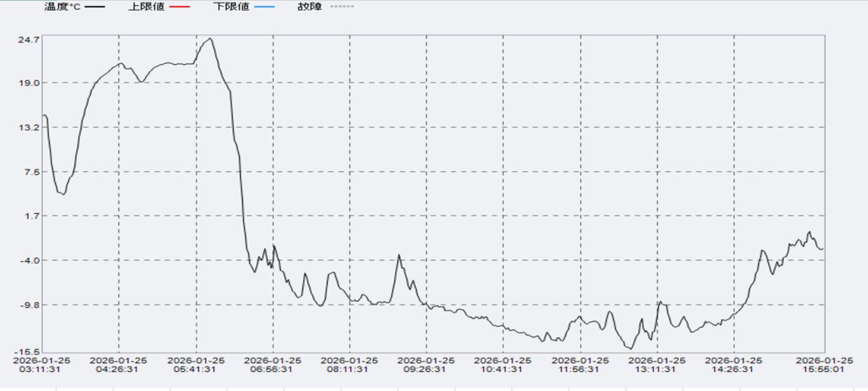Click the red upper limit line swatch

coord(180,7)
